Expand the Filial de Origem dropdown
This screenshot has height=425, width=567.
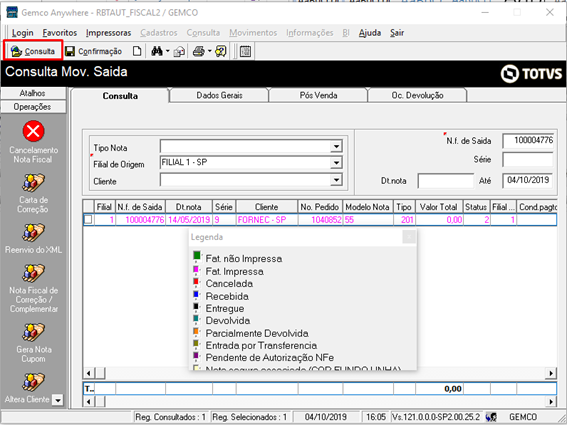click(336, 163)
